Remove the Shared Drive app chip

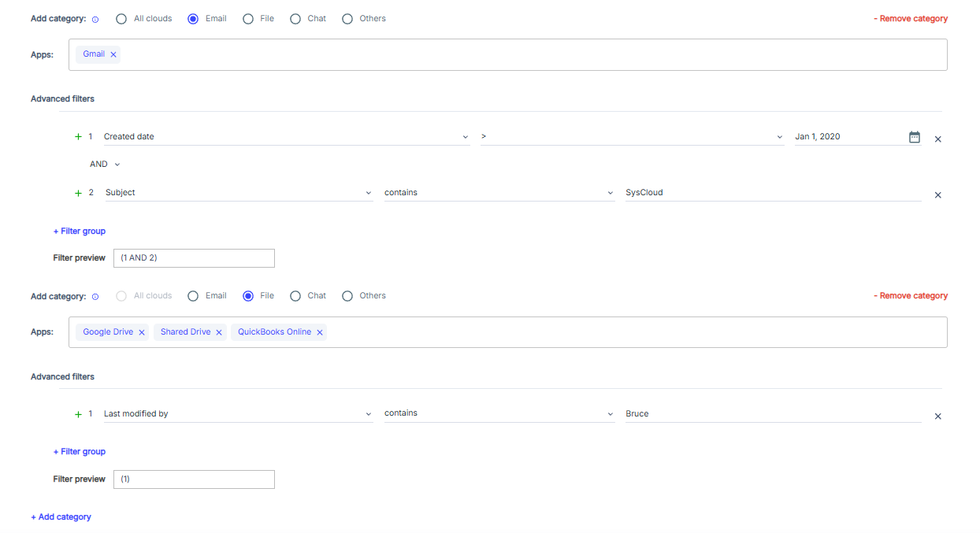tap(219, 332)
